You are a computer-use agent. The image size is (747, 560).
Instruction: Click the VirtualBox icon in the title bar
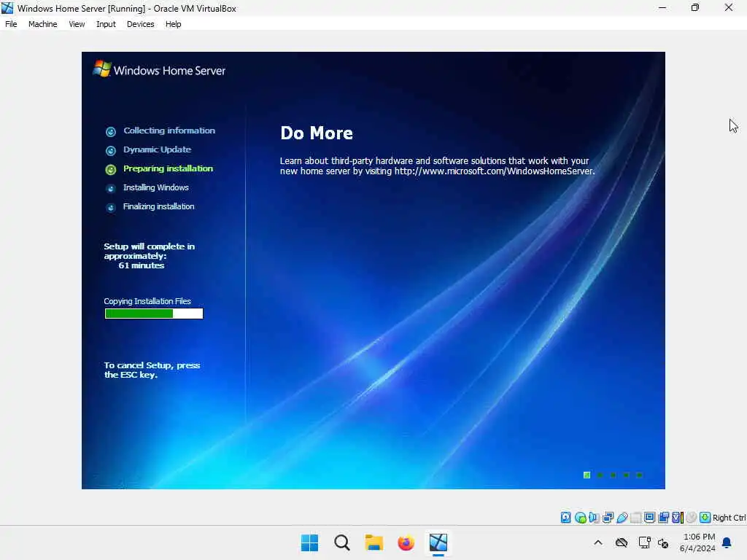(x=7, y=8)
